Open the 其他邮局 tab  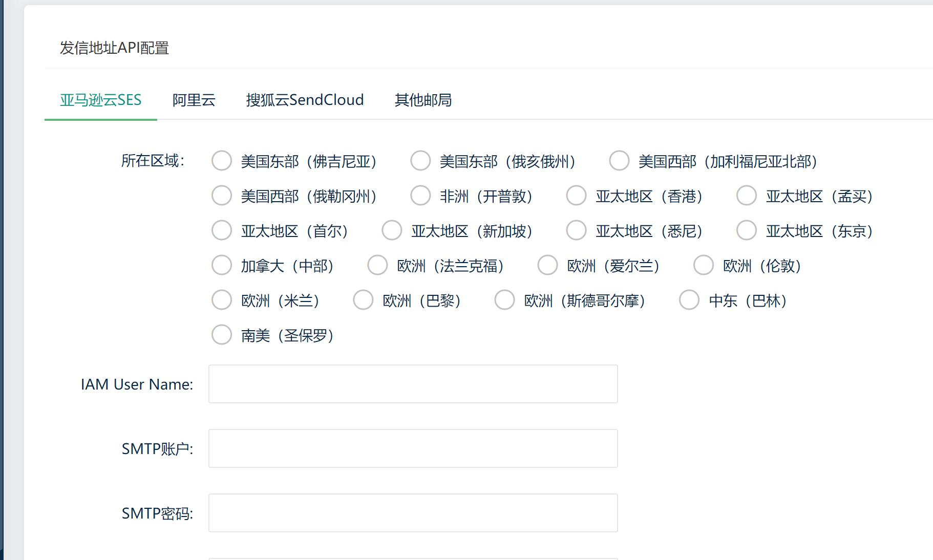(423, 100)
